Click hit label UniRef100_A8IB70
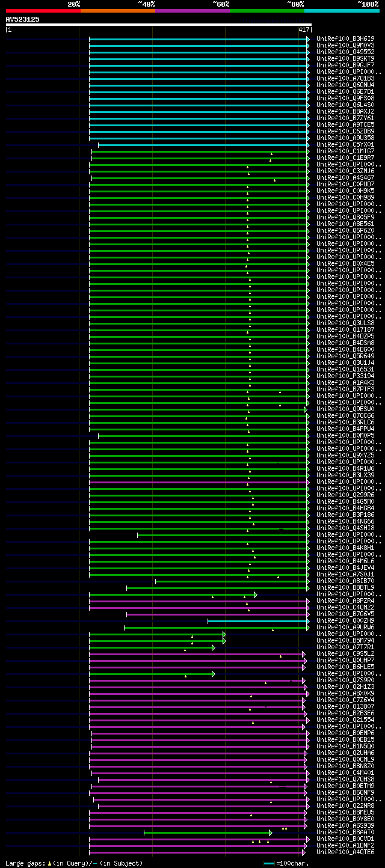Screen dimensions: 385x868 pyautogui.click(x=345, y=581)
